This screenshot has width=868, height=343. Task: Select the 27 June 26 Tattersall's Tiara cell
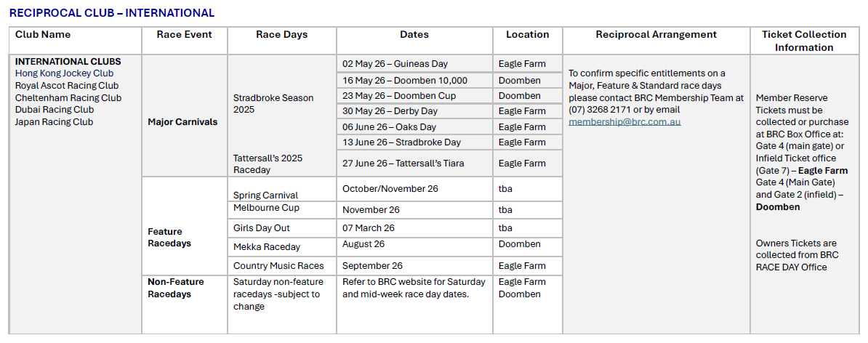[414, 164]
